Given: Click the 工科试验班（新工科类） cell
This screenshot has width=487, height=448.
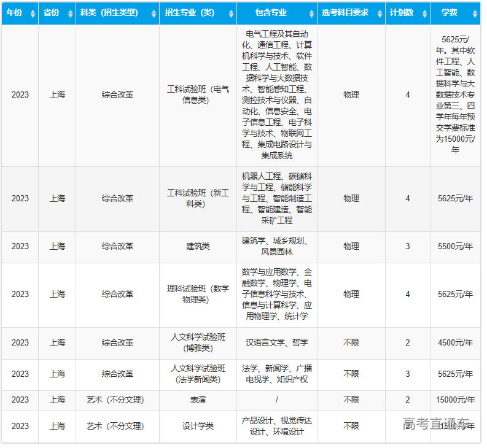Looking at the screenshot, I should point(198,198).
